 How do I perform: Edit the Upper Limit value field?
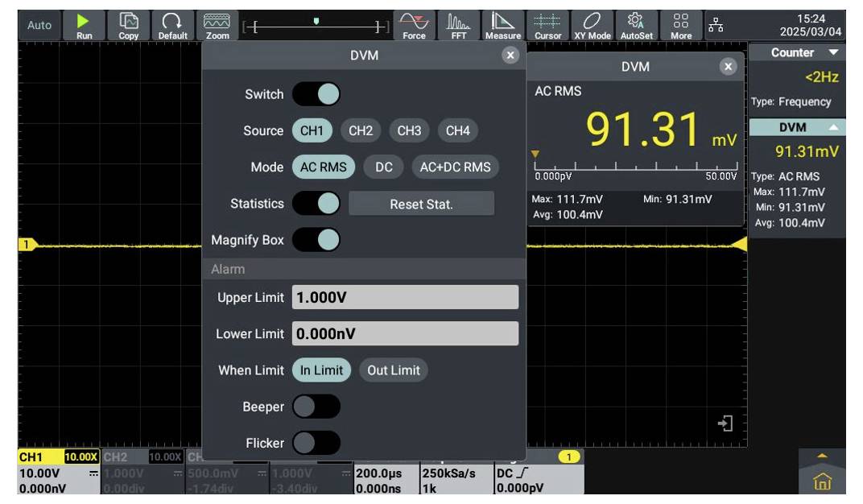pos(405,298)
